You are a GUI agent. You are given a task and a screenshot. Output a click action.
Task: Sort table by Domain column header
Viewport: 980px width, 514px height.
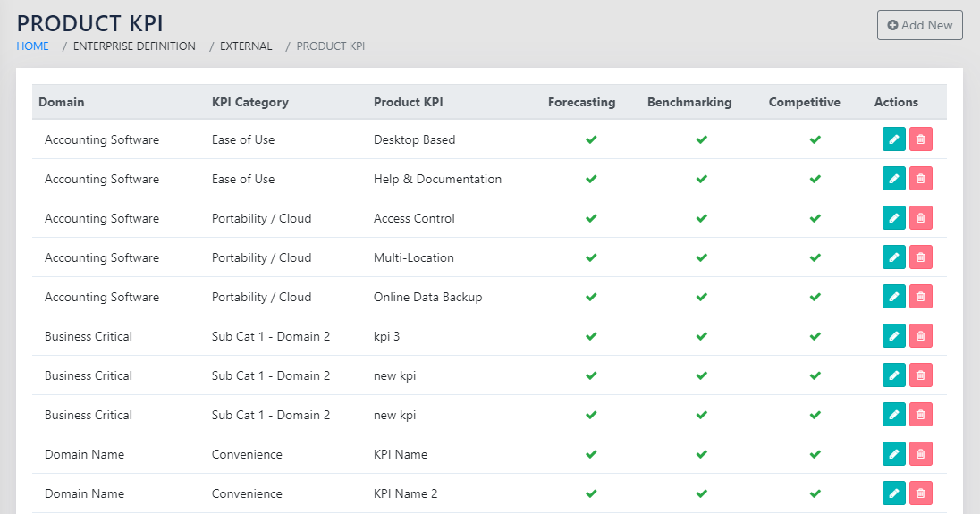click(x=62, y=102)
